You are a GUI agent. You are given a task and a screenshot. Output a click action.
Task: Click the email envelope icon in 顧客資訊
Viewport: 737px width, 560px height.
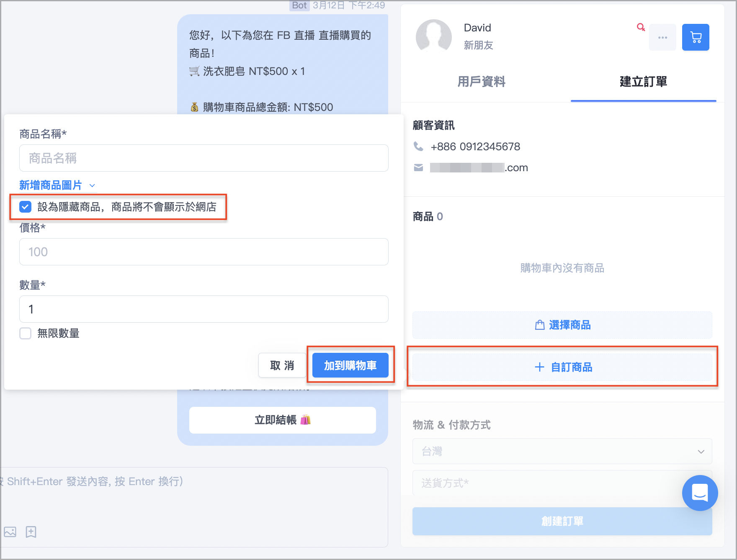click(x=418, y=167)
